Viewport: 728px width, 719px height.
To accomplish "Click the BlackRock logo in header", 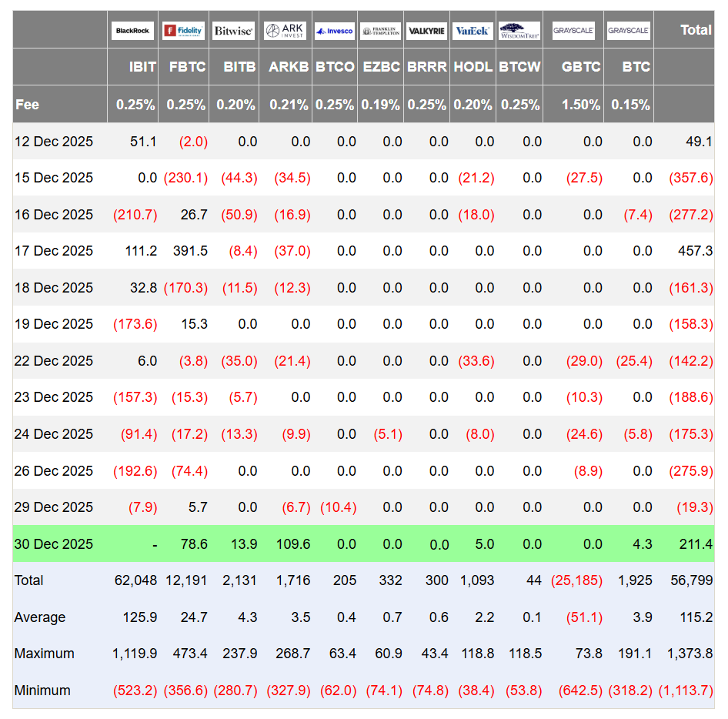I will 132,31.
